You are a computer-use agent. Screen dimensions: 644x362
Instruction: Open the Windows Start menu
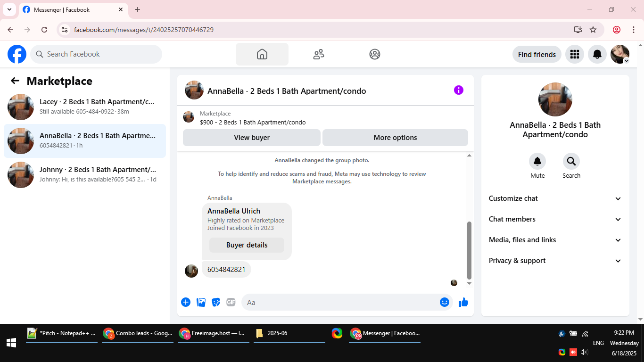(x=11, y=343)
